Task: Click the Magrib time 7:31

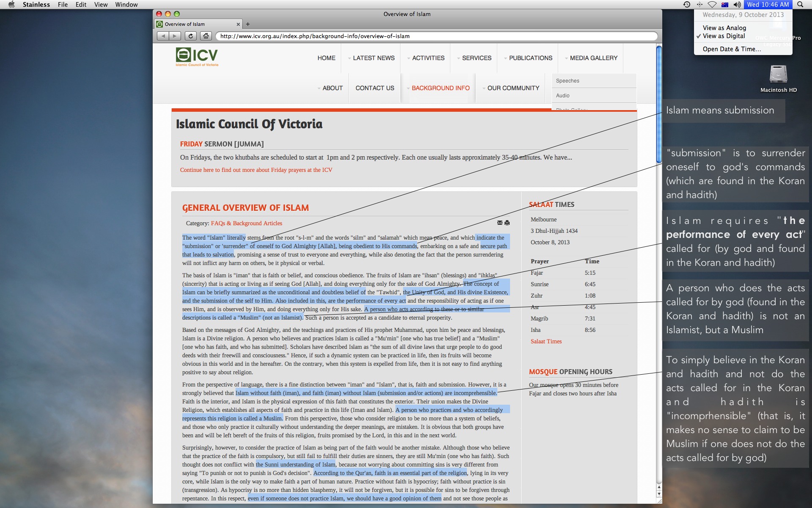Action: [x=590, y=318]
